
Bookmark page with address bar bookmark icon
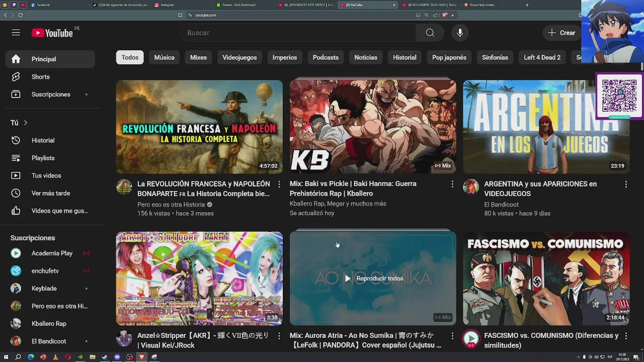tap(180, 15)
